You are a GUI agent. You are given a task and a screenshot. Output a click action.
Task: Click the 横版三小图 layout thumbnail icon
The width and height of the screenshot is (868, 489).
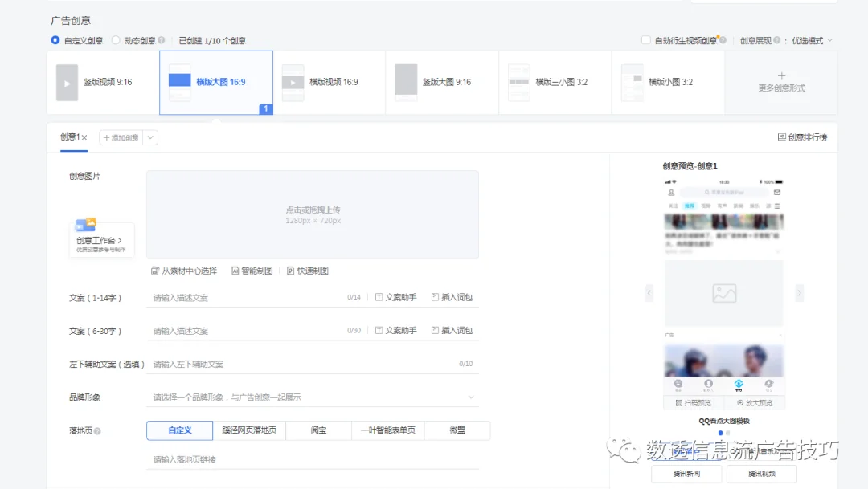pyautogui.click(x=518, y=83)
